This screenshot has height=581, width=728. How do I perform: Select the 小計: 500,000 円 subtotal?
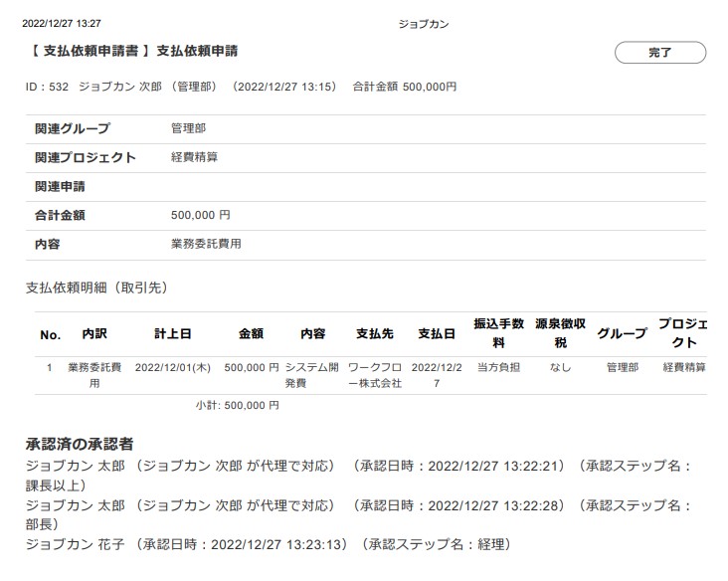pos(237,406)
